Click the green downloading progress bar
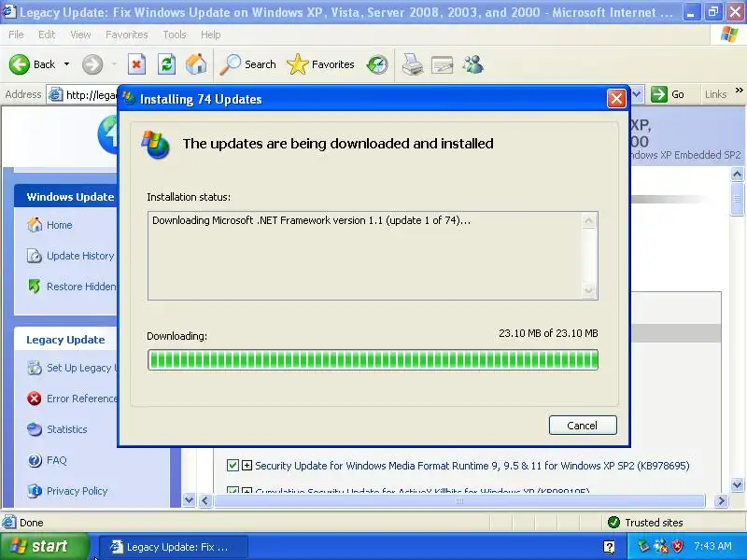Viewport: 747px width, 560px height. coord(373,359)
